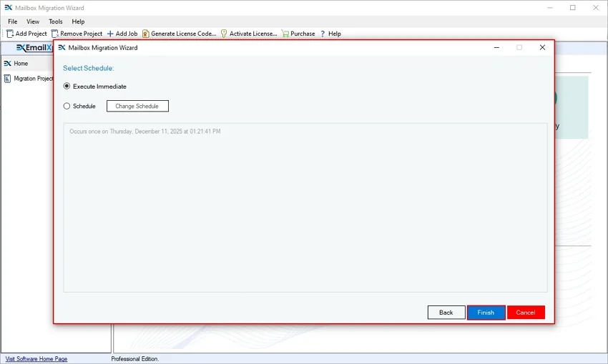Viewport: 608px width, 364px height.
Task: Open Visit Software Home Page link
Action: point(36,359)
